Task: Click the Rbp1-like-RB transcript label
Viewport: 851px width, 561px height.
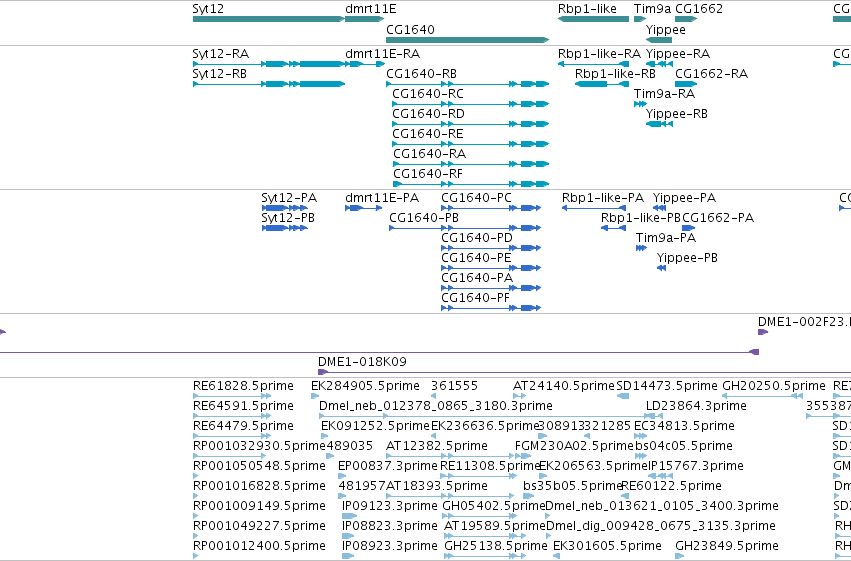Action: pos(615,74)
